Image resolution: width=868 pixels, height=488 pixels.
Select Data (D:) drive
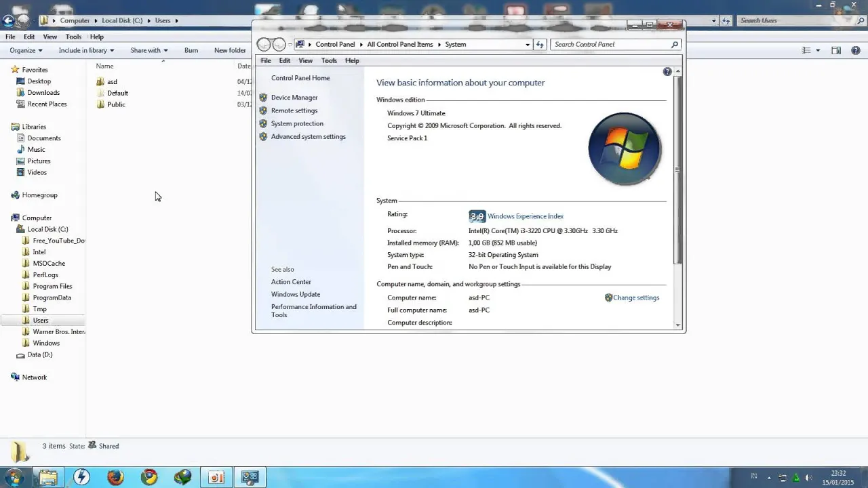(x=39, y=354)
